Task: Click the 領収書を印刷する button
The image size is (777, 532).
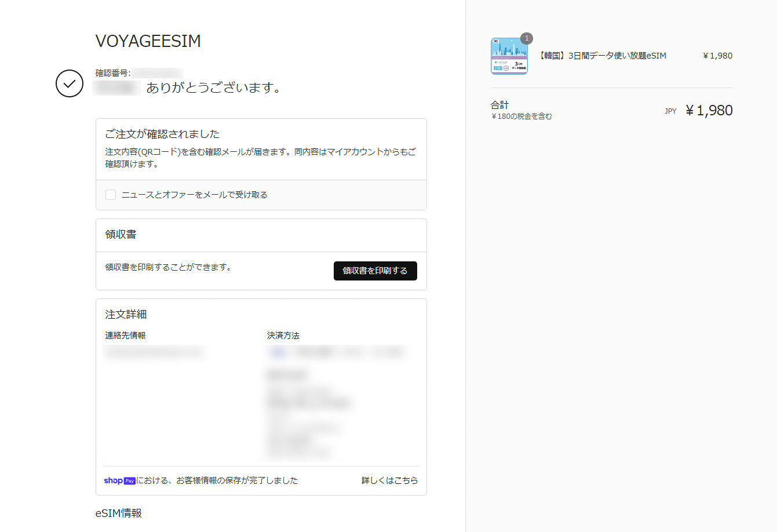Action: [x=375, y=271]
